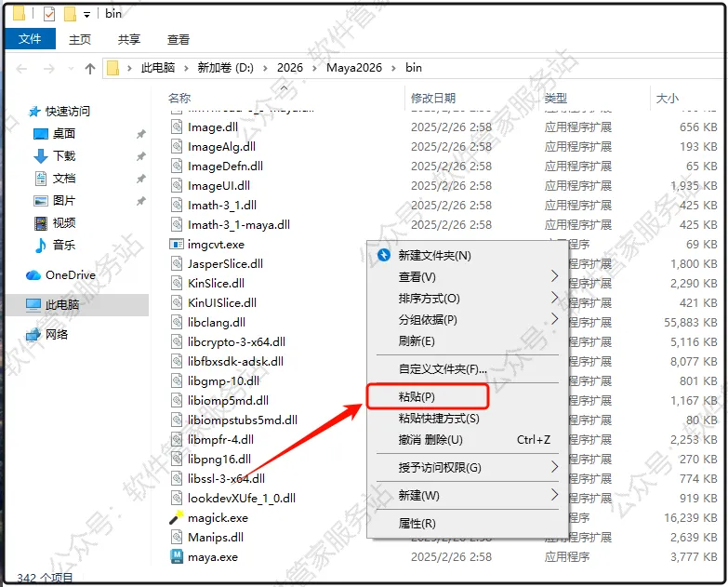
Task: Open Downloads (下载) arrow icon in sidebar
Action: tap(41, 156)
